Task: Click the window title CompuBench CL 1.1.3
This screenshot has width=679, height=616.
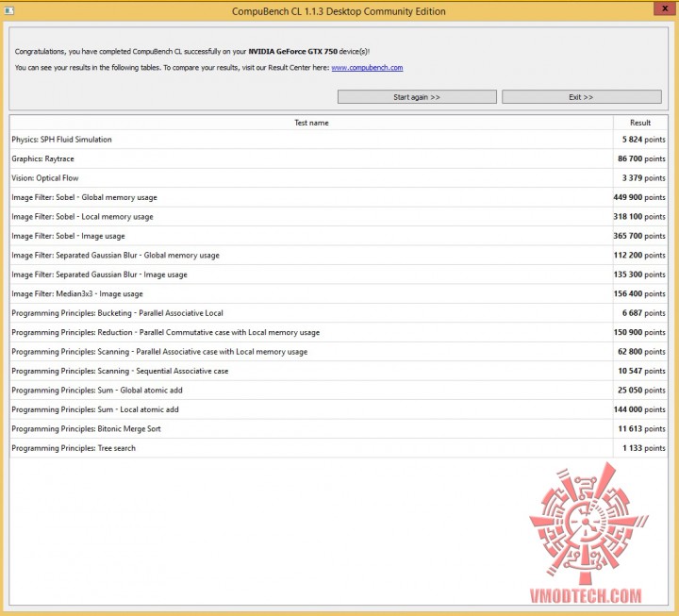Action: tap(339, 11)
